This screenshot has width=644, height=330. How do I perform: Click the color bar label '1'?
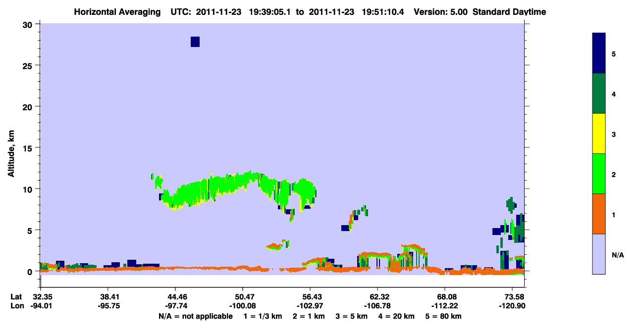coord(614,215)
